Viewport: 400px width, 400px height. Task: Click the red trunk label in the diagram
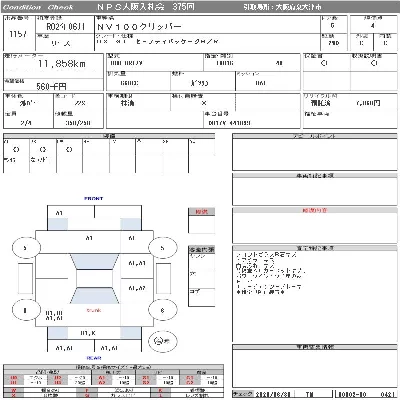pyautogui.click(x=94, y=310)
